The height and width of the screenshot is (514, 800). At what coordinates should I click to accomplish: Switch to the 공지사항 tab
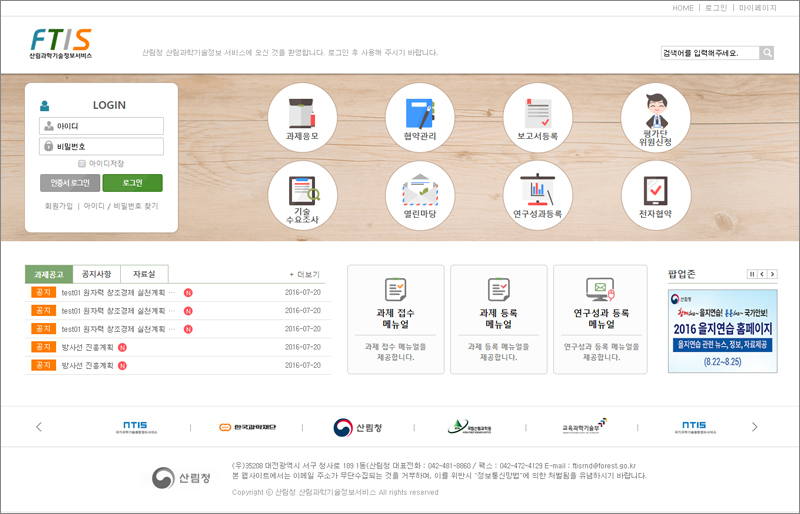point(97,274)
